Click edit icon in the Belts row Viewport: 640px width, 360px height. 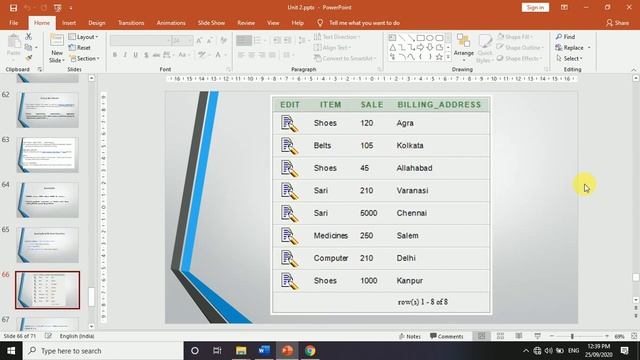(x=289, y=146)
